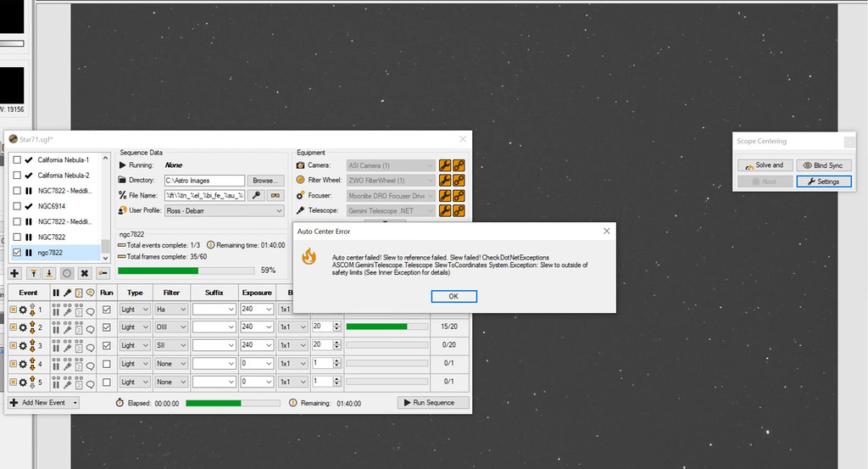Connect Telescope using link icon
The height and width of the screenshot is (469, 868).
459,210
